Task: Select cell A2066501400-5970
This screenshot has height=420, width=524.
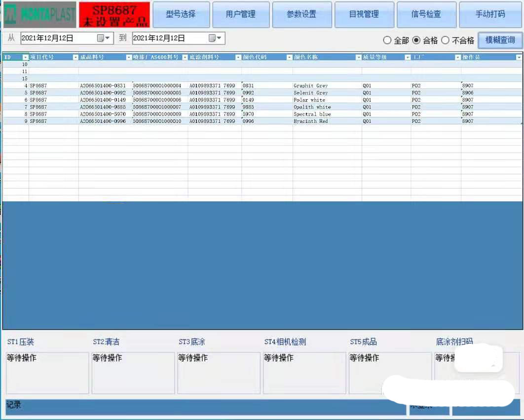Action: pyautogui.click(x=105, y=114)
